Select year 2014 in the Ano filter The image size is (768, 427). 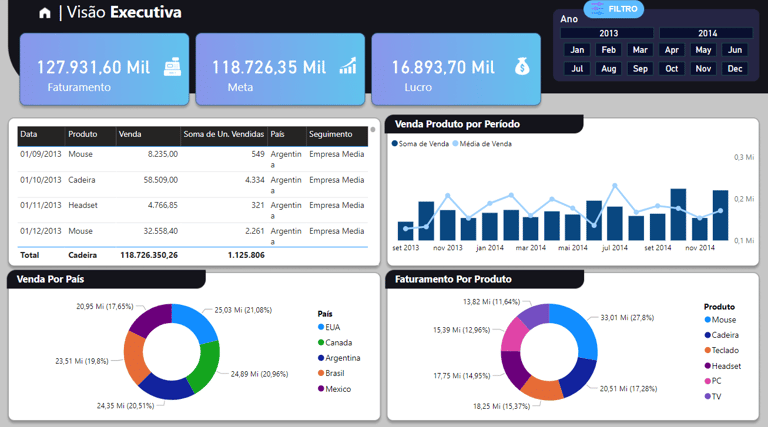(706, 33)
